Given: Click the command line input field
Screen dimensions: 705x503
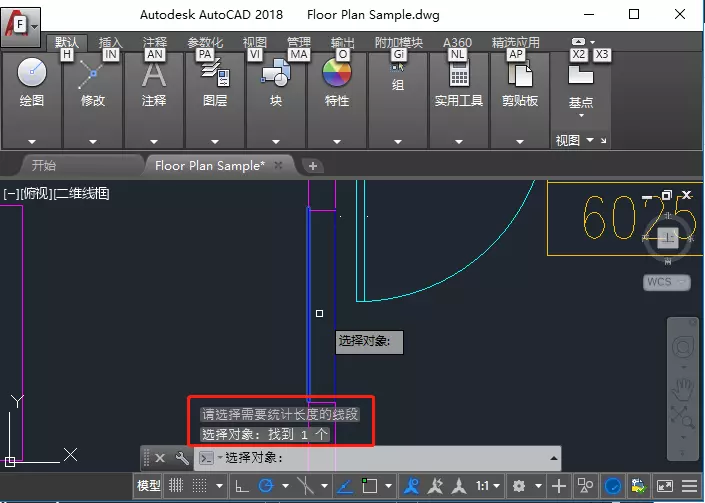Looking at the screenshot, I should (x=380, y=458).
